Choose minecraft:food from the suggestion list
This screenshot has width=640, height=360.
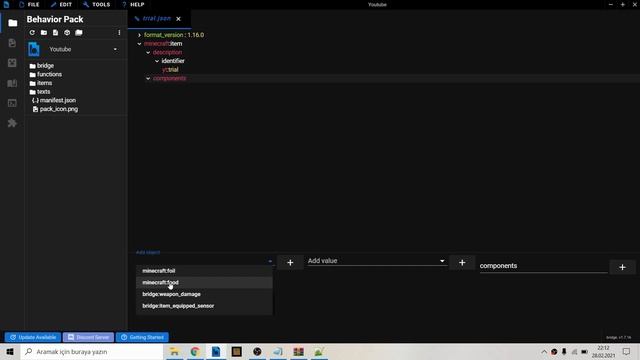(x=204, y=282)
